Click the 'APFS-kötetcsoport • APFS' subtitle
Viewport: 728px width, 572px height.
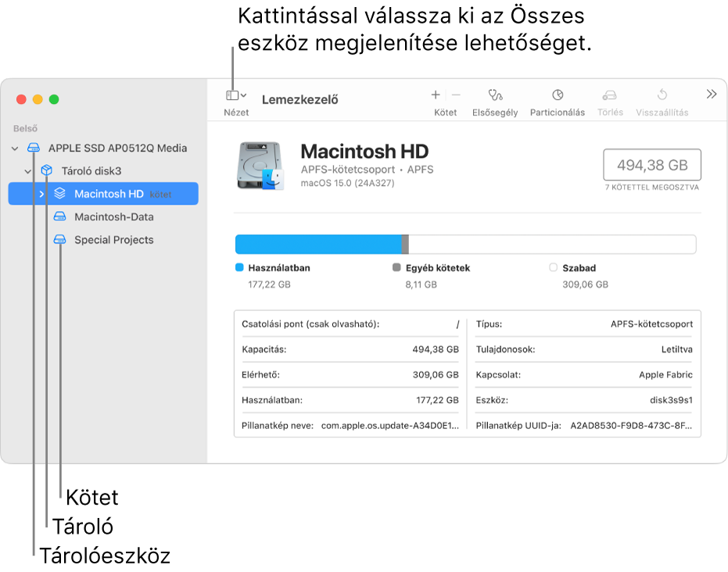(367, 170)
